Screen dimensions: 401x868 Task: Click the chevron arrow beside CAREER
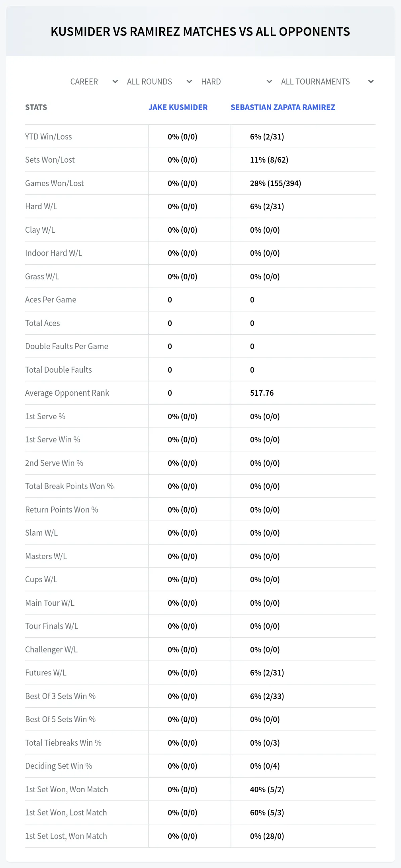tap(115, 82)
